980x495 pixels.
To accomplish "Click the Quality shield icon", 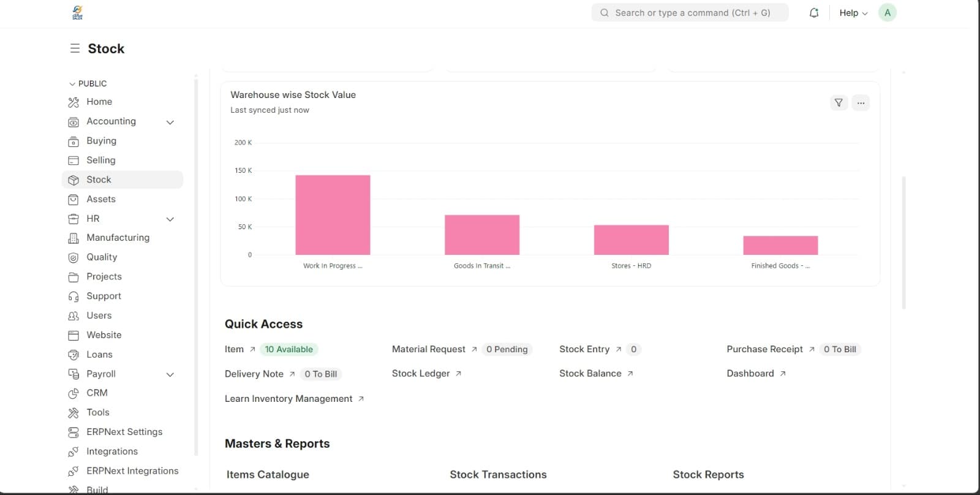I will pos(73,258).
